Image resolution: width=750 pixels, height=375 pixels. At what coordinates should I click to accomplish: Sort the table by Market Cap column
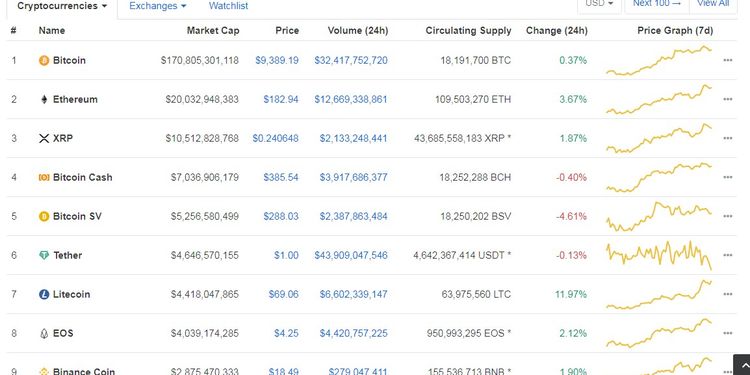(x=213, y=31)
